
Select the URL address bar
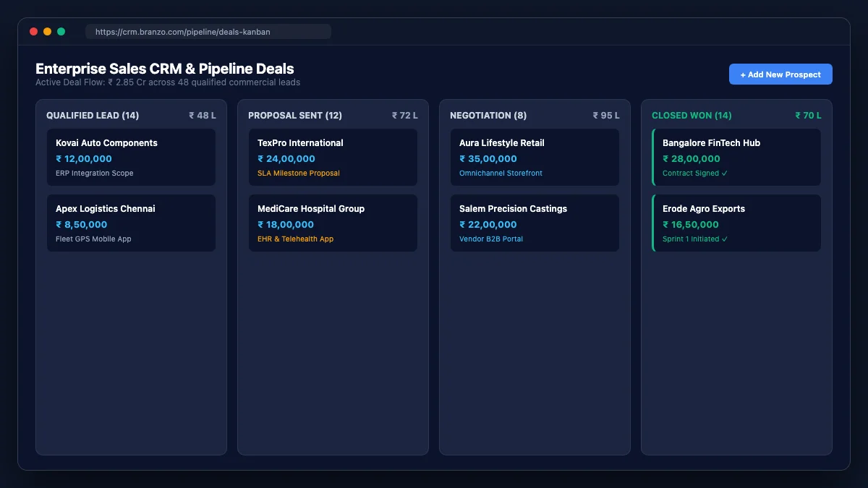208,32
